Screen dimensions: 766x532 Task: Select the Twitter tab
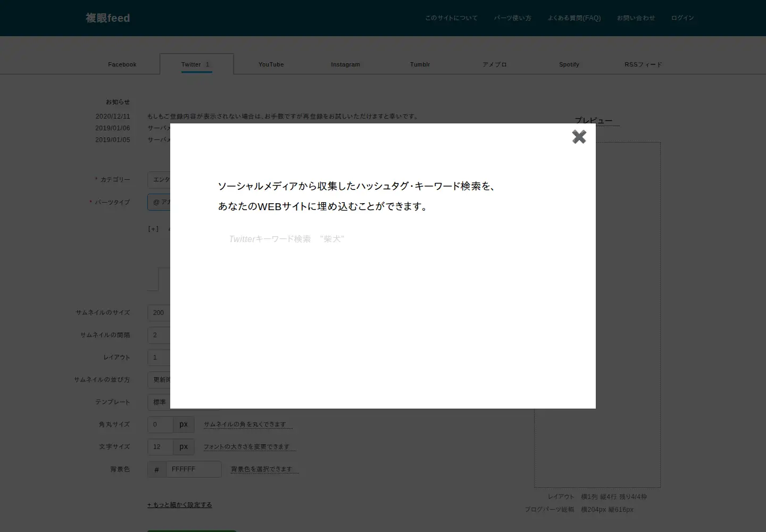pyautogui.click(x=196, y=64)
